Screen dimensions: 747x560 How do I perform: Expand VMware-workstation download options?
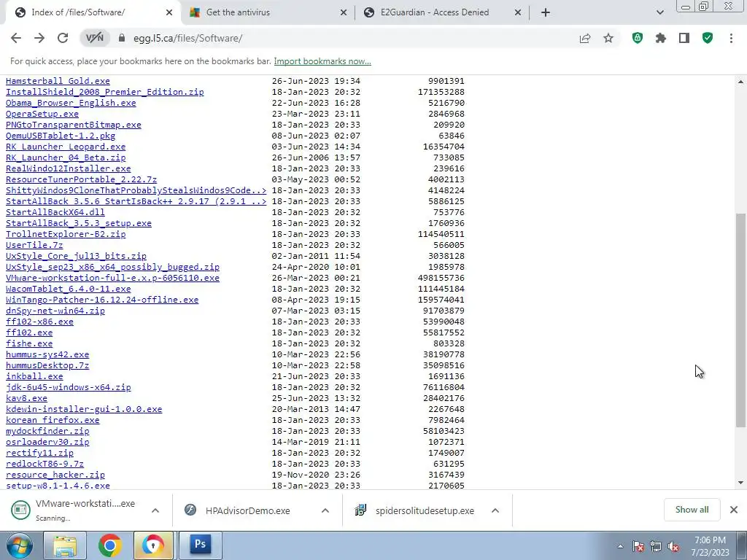(155, 510)
